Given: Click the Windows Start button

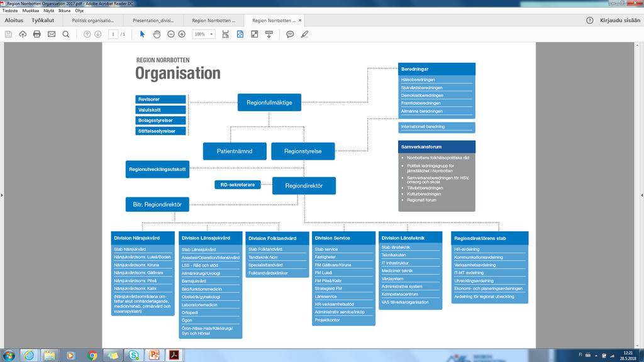Looking at the screenshot, I should [x=9, y=356].
